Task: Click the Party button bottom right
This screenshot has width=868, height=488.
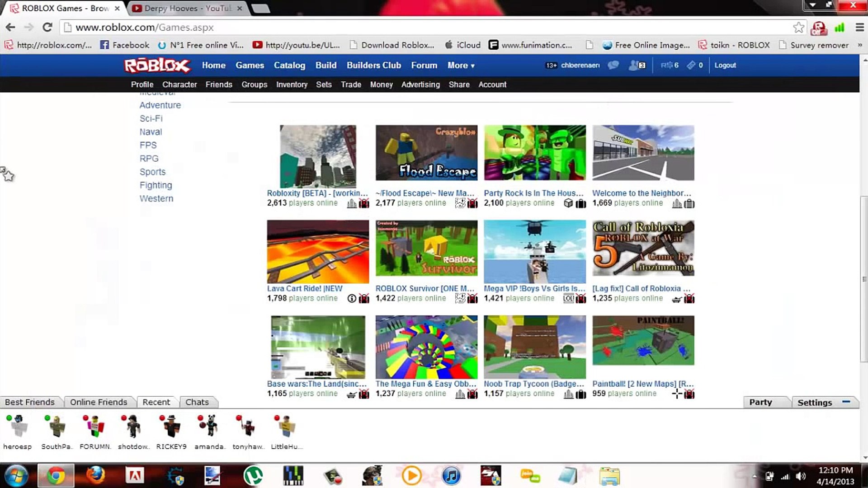Action: 760,402
